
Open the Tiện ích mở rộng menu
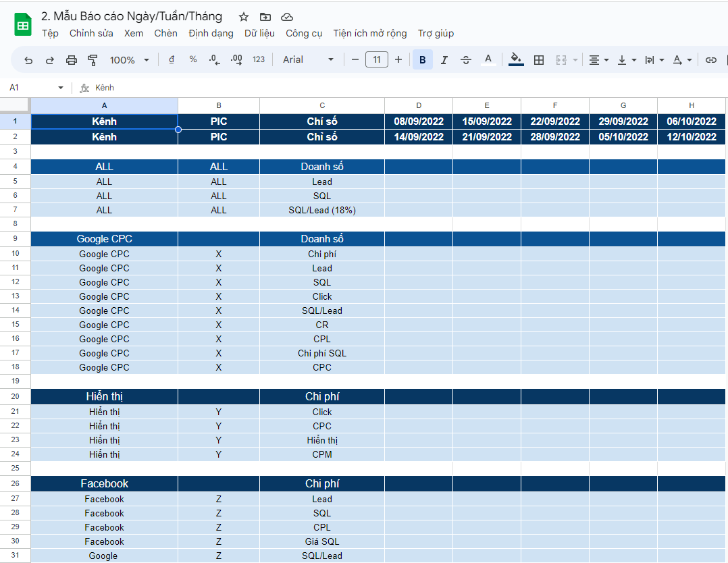[x=369, y=34]
